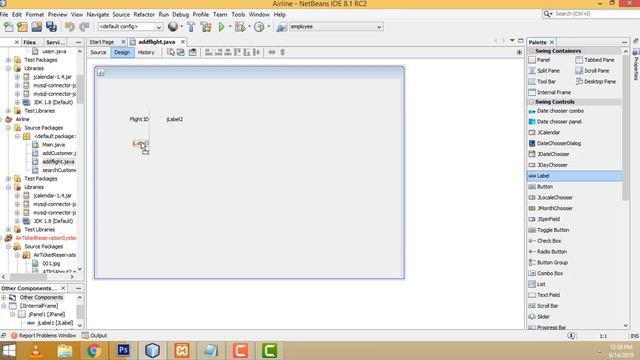The image size is (640, 360).
Task: Select addflight.java in the project tree
Action: point(58,162)
